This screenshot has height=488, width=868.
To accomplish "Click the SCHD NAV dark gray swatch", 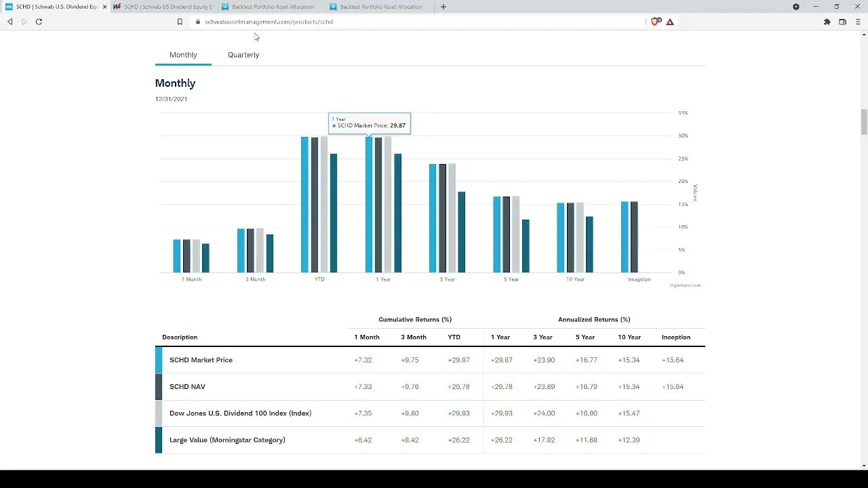I will point(159,386).
